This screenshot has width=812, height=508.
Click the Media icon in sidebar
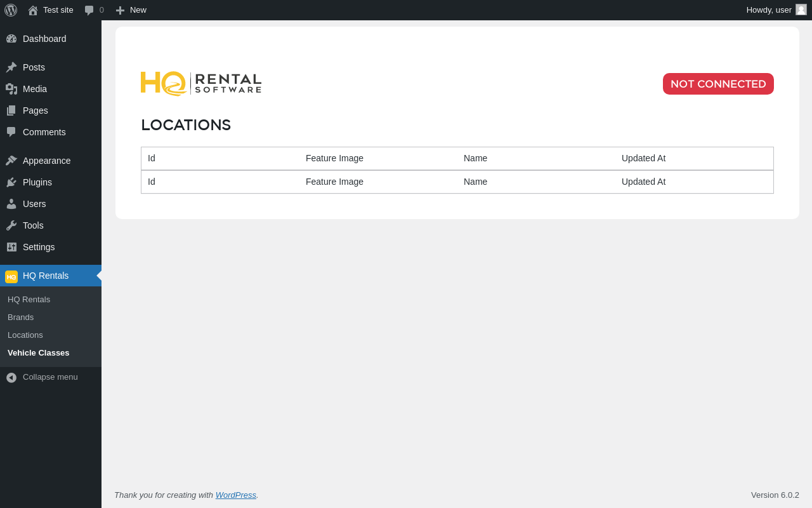pyautogui.click(x=11, y=89)
